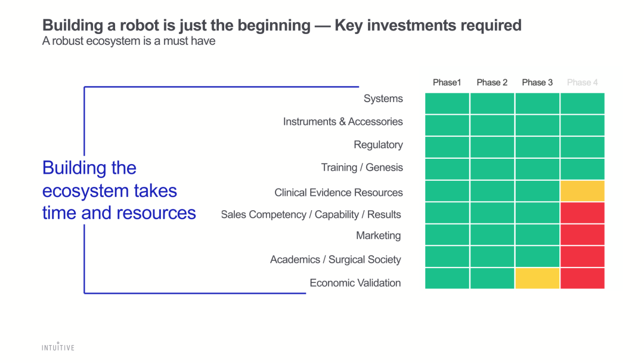
Task: Click the yellow Clinical Evidence Phase 4 cell
Action: (x=583, y=191)
